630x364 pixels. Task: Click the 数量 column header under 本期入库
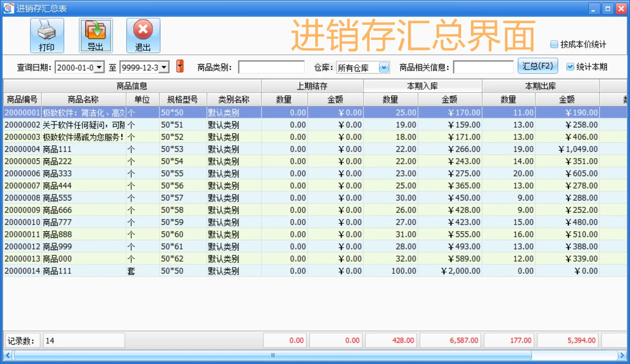tap(390, 99)
